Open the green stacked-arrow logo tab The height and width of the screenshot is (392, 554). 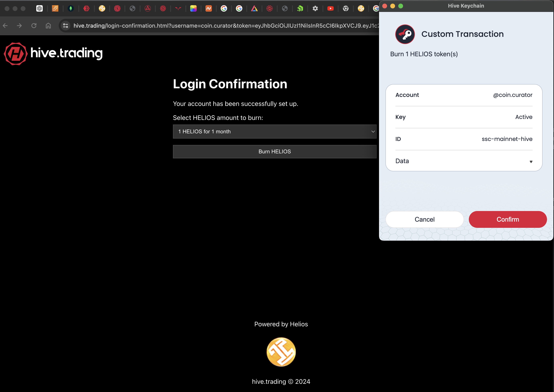[x=300, y=8]
